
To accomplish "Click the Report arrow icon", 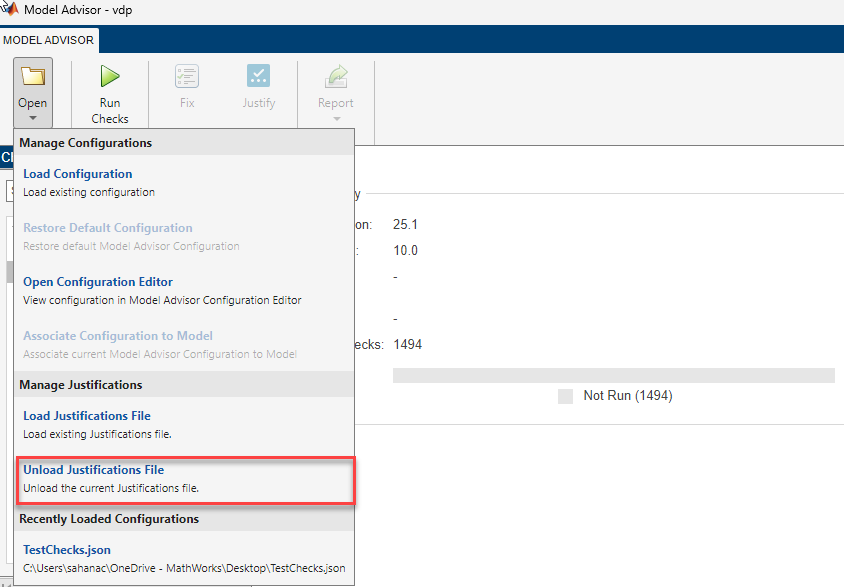I will 335,76.
